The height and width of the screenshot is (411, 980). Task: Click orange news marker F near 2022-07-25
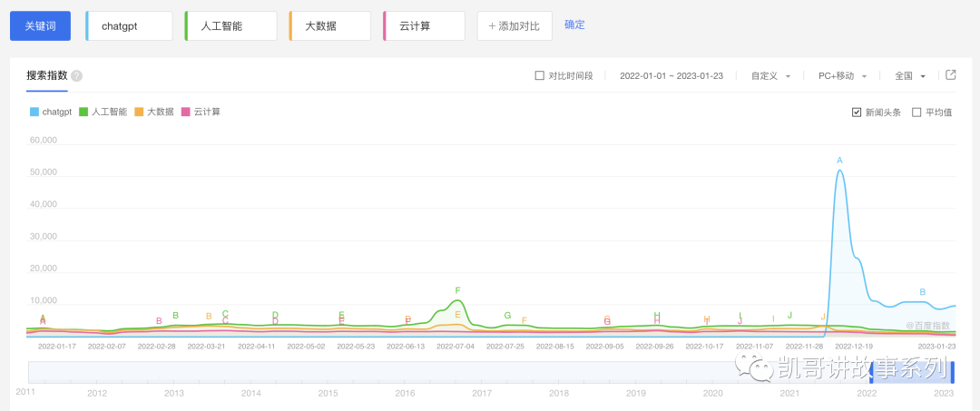coord(524,320)
